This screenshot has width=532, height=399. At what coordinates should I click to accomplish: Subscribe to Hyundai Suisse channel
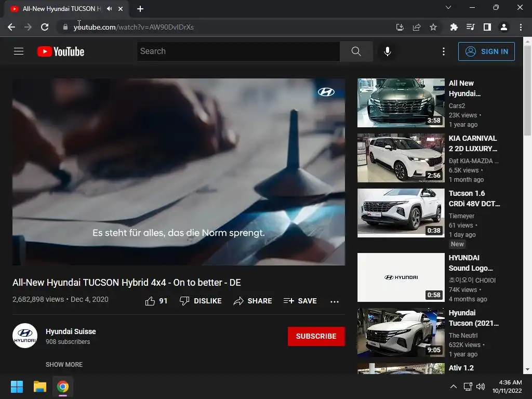316,336
